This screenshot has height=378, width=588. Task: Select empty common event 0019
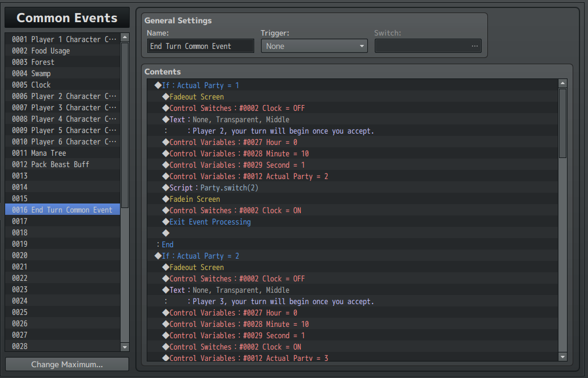pos(63,244)
